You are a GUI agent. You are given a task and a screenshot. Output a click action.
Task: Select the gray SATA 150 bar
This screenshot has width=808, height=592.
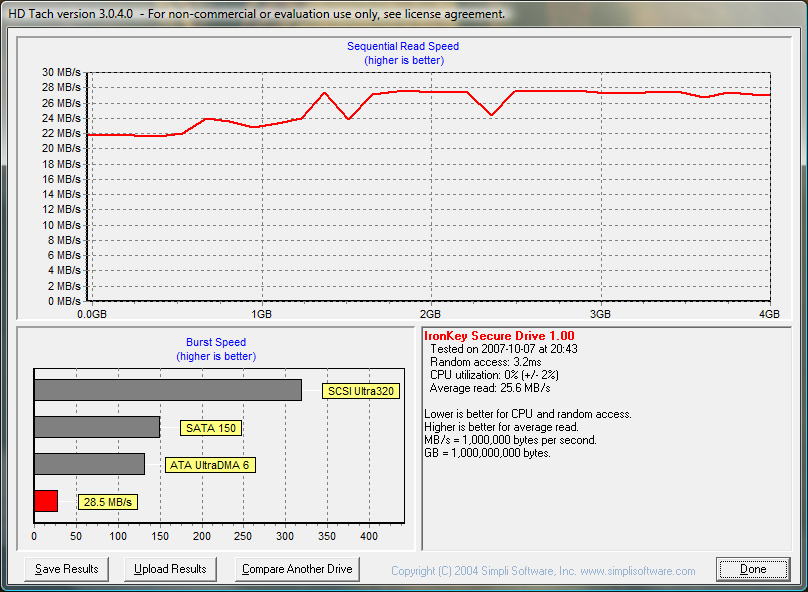click(x=97, y=427)
